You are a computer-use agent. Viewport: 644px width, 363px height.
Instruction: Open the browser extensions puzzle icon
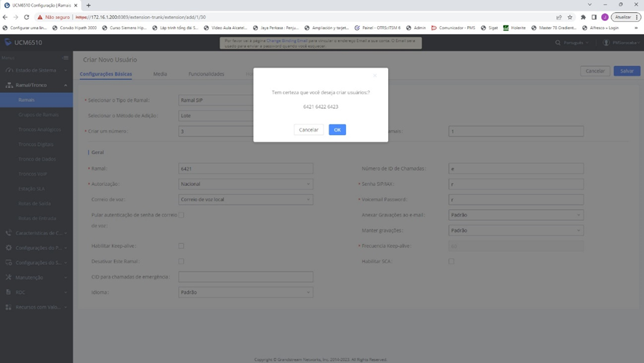(582, 17)
